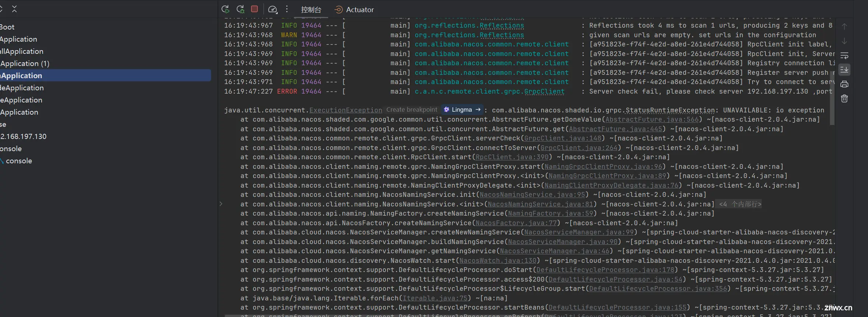
Task: Click the Actuator tab icon
Action: [338, 10]
